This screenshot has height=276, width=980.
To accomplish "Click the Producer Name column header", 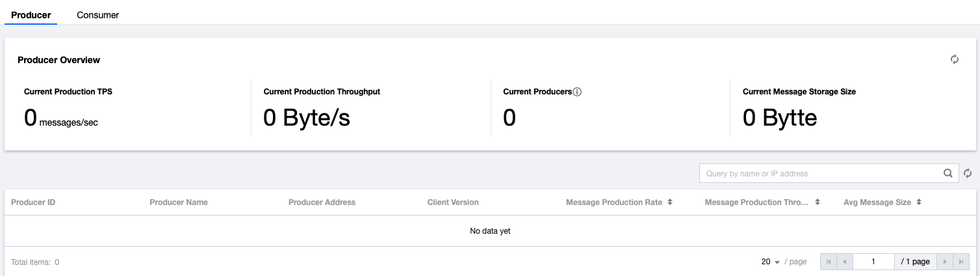I will pos(179,202).
